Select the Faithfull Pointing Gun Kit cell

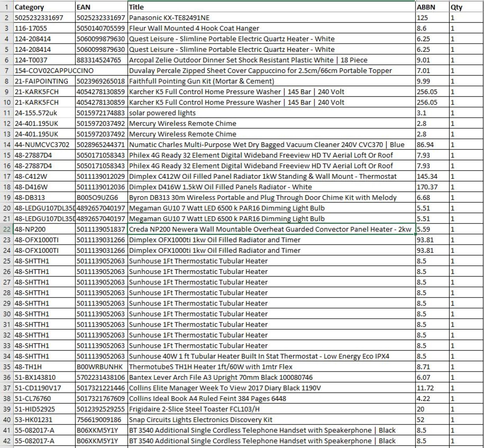[x=271, y=81]
